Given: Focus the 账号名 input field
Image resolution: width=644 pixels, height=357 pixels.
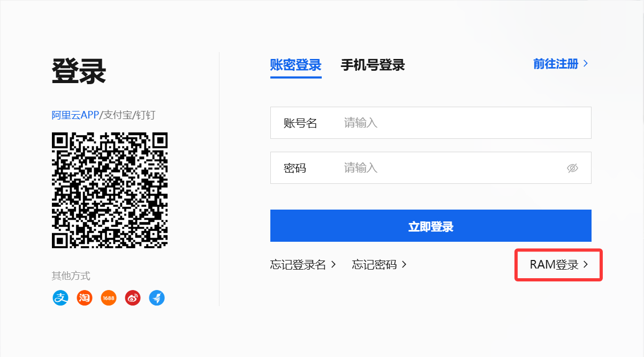Looking at the screenshot, I should (x=431, y=123).
